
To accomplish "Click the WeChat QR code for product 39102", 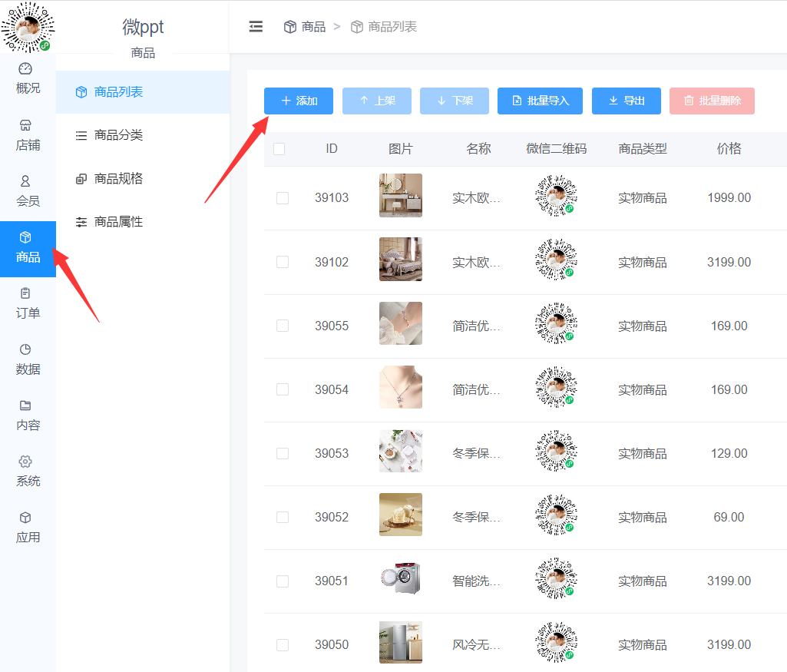I will (x=556, y=262).
